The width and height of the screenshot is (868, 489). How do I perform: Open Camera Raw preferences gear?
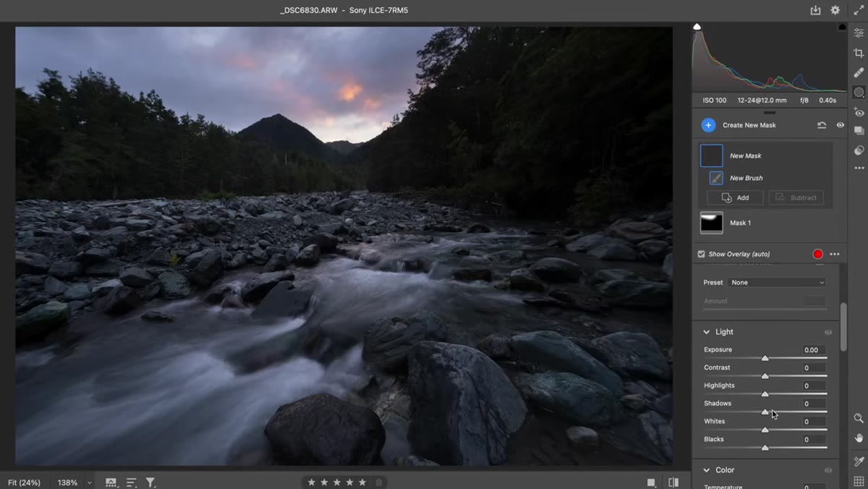[835, 10]
